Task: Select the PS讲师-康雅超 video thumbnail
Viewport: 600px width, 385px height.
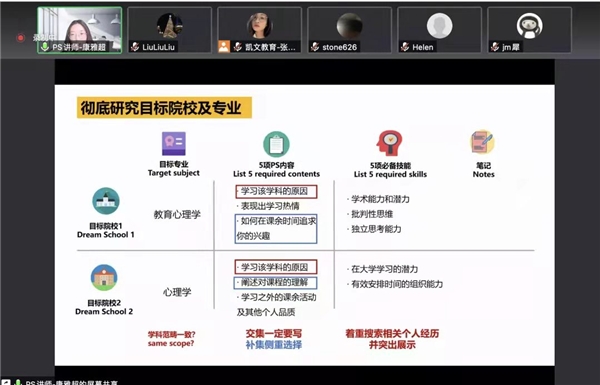Action: click(x=80, y=30)
